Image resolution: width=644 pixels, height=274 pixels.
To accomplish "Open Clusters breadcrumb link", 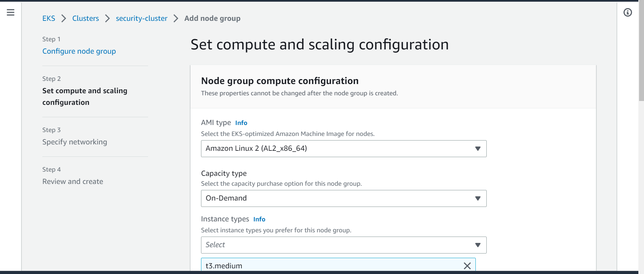I will pos(86,18).
